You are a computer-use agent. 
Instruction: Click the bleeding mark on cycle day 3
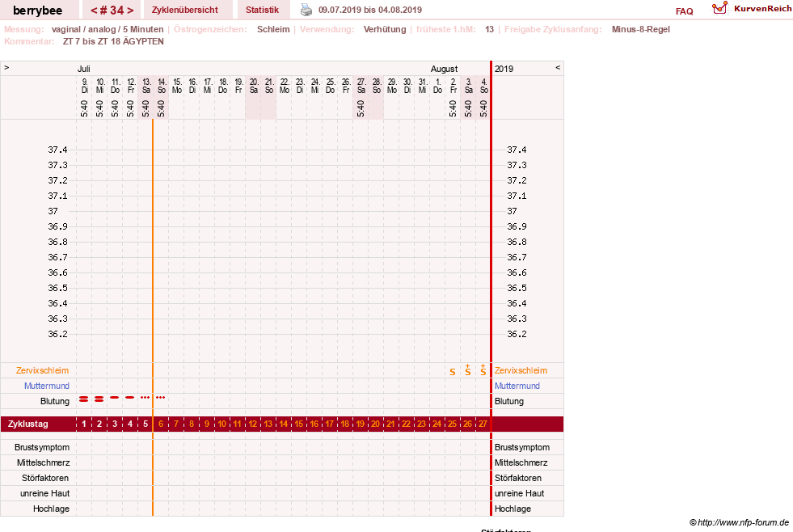(x=114, y=398)
